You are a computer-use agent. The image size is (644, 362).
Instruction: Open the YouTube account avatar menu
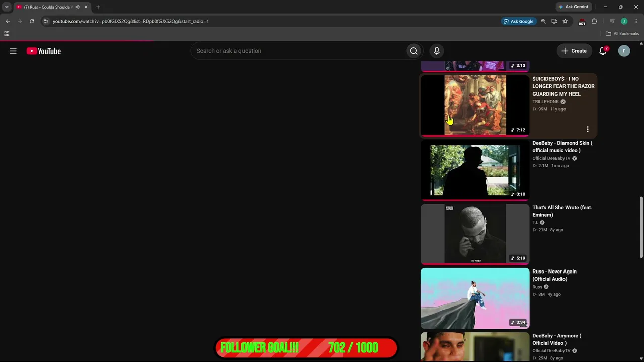pyautogui.click(x=624, y=51)
